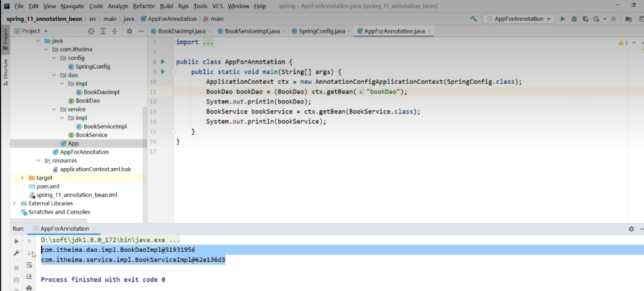Rerun AppForAnnotation in the Run panel
The height and width of the screenshot is (291, 644).
pos(17,241)
